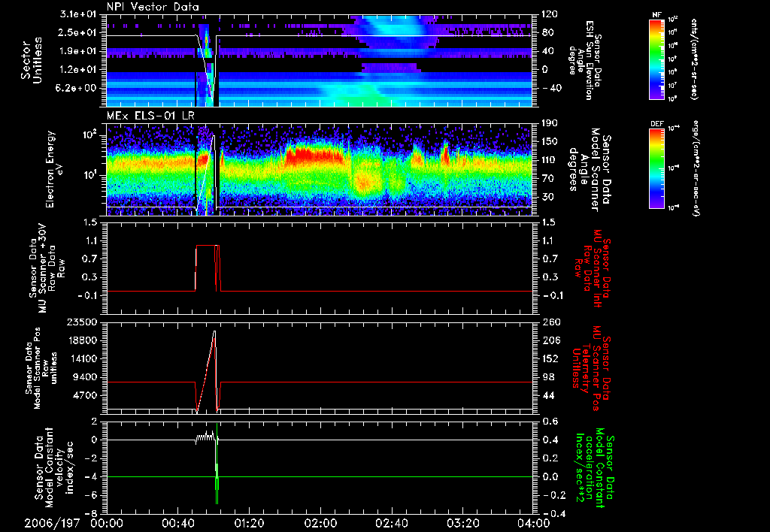The width and height of the screenshot is (770, 532).
Task: Click the '14100' scanner position tick value
Action: (82, 358)
